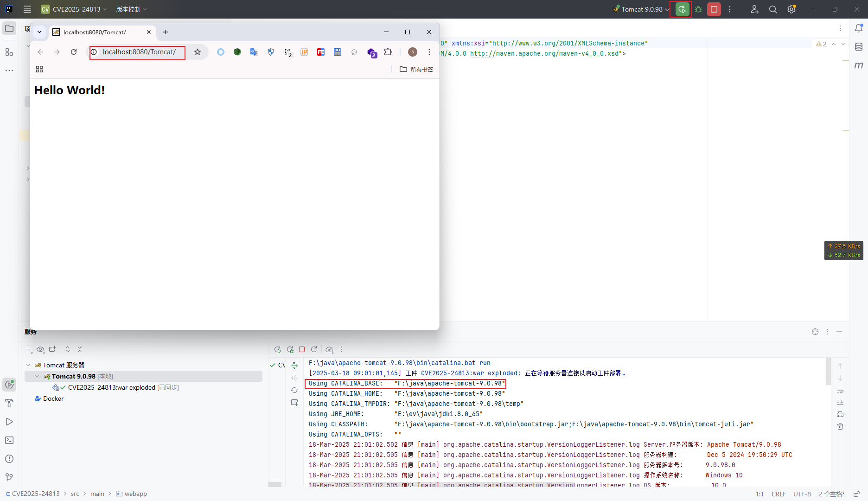The image size is (868, 501).
Task: Bookmark this page with star icon
Action: coord(198,52)
